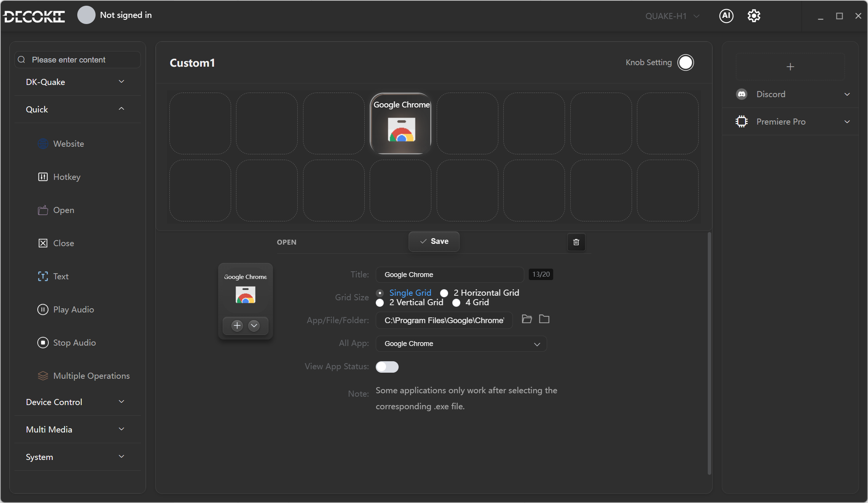This screenshot has height=503, width=868.
Task: Click the open-folder browse file icon
Action: click(527, 319)
